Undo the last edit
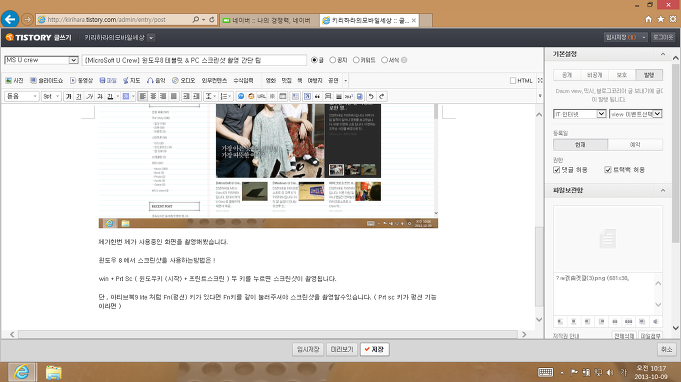Image resolution: width=681 pixels, height=382 pixels. tap(371, 96)
